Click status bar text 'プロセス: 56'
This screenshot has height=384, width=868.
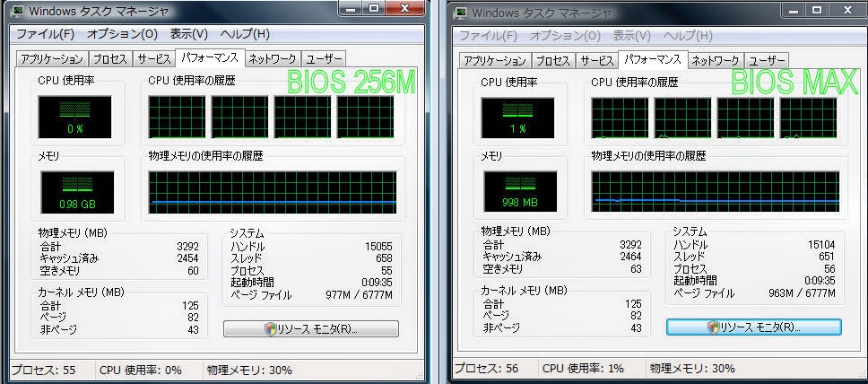click(x=486, y=369)
